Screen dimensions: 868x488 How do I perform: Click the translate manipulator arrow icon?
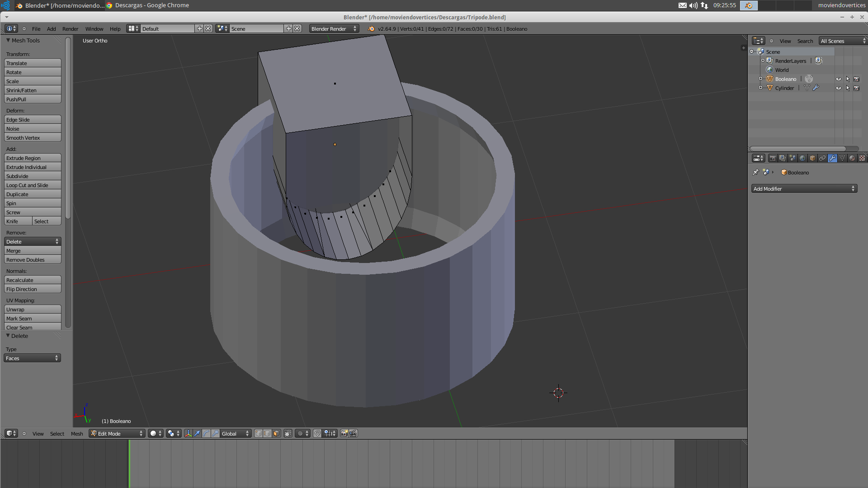[x=197, y=433]
